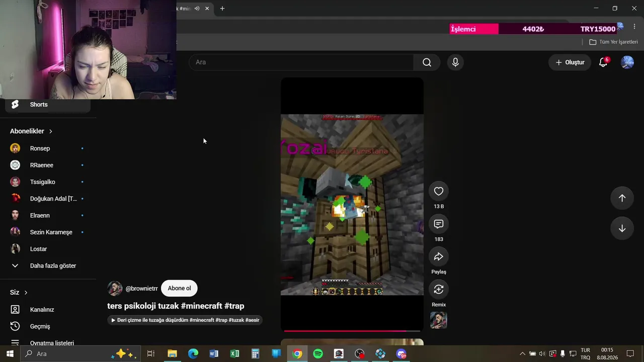The height and width of the screenshot is (362, 644).
Task: Pause the Minecraft Short video player
Action: [352, 204]
